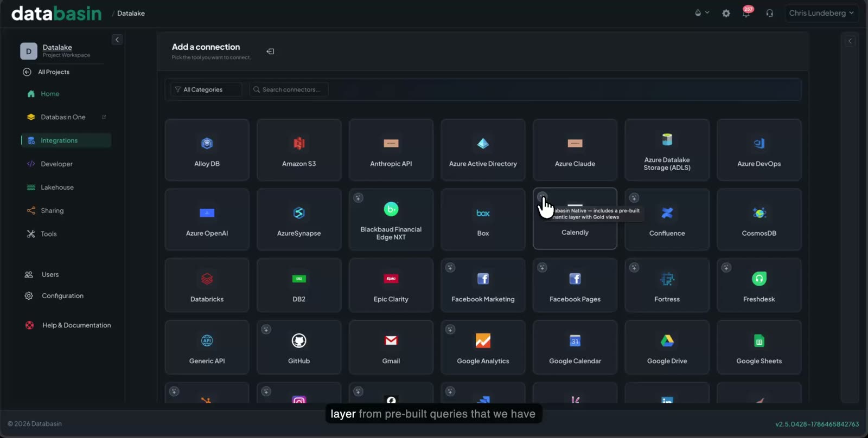Open the headset support icon
This screenshot has height=438, width=868.
769,13
